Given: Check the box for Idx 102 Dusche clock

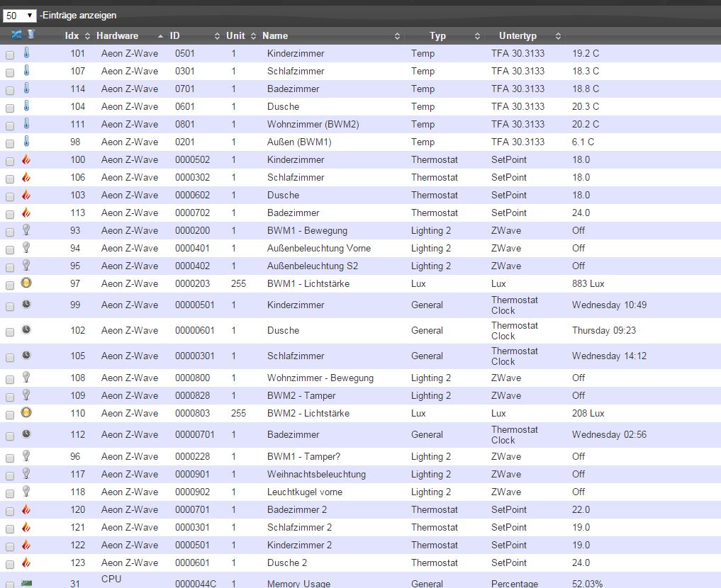Looking at the screenshot, I should [x=10, y=332].
